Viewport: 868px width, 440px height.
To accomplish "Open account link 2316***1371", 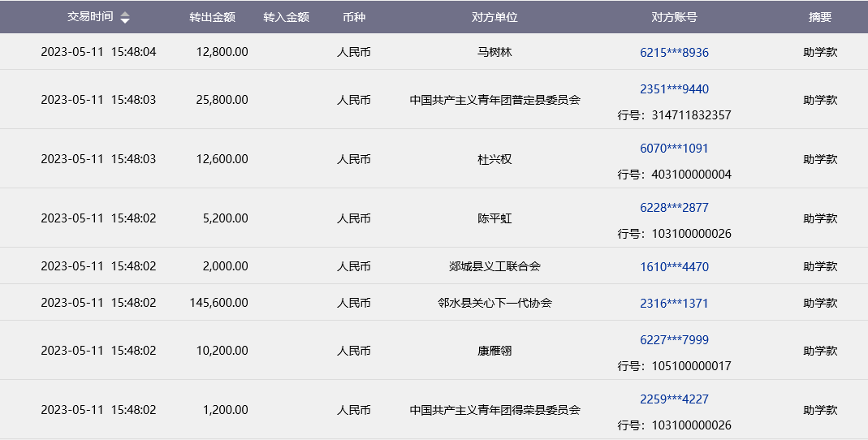I will (674, 304).
